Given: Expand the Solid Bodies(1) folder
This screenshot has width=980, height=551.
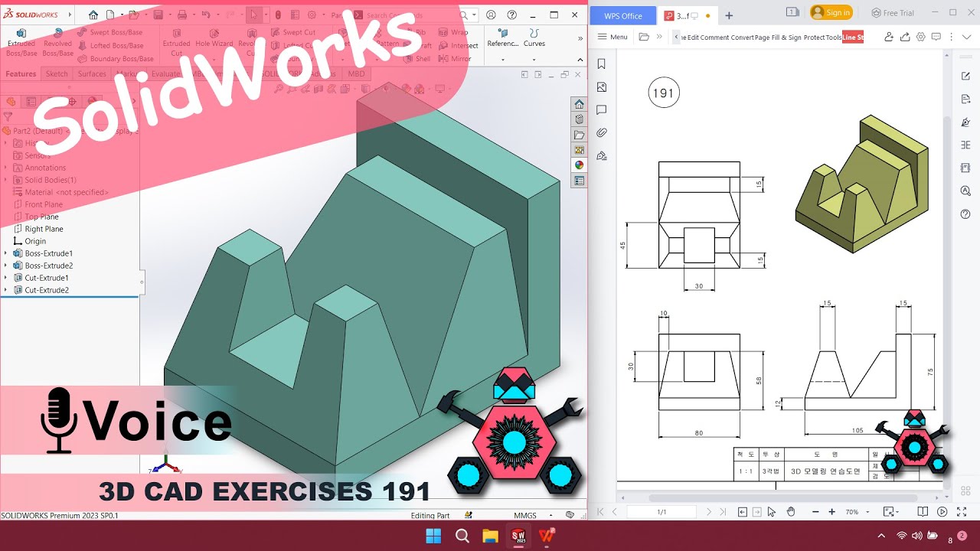Looking at the screenshot, I should click(x=5, y=180).
